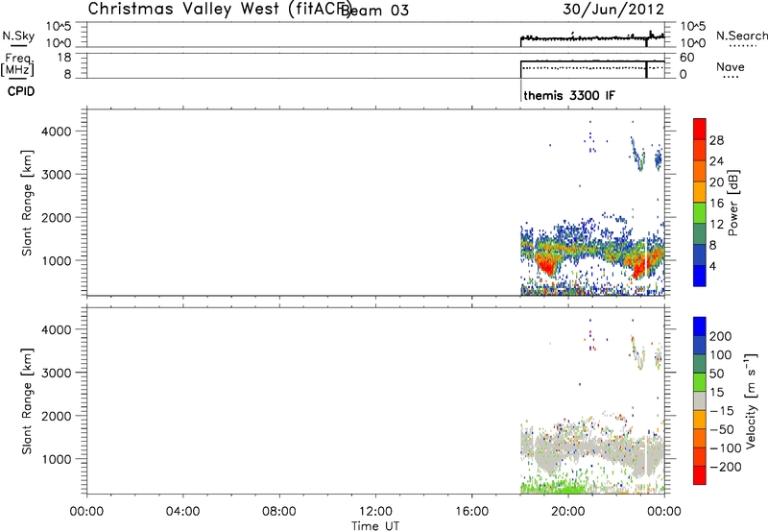Click the 'Slant Range [km]' label of power panel

tap(27, 203)
